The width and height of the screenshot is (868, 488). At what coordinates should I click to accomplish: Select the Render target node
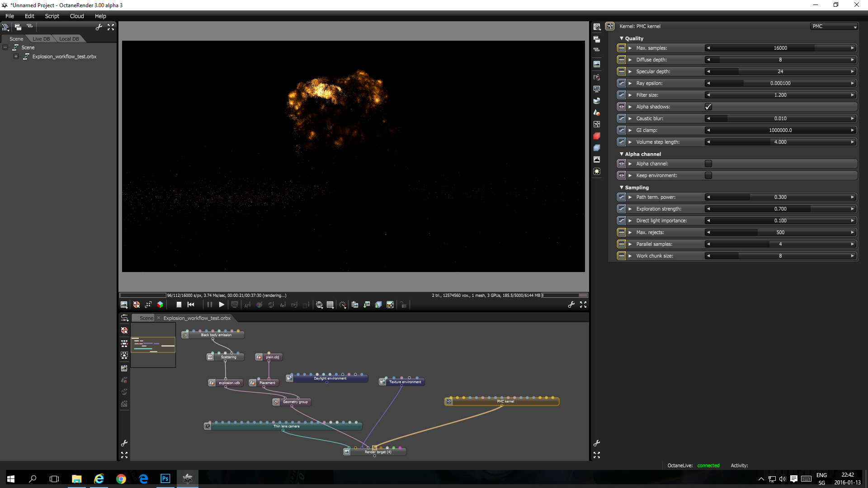point(378,452)
